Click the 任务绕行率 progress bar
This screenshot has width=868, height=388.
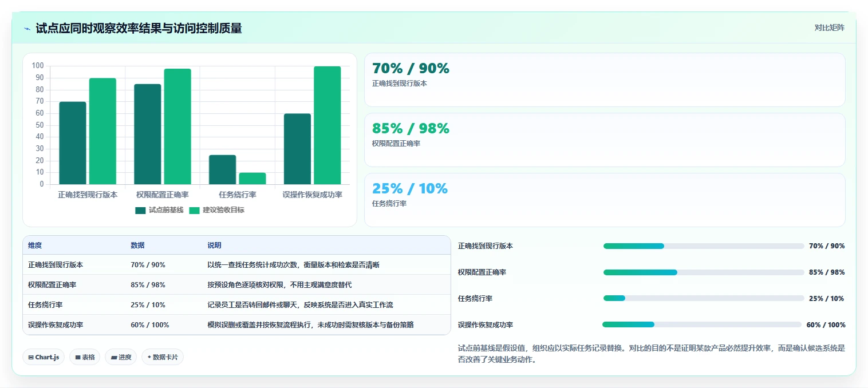[x=704, y=298]
